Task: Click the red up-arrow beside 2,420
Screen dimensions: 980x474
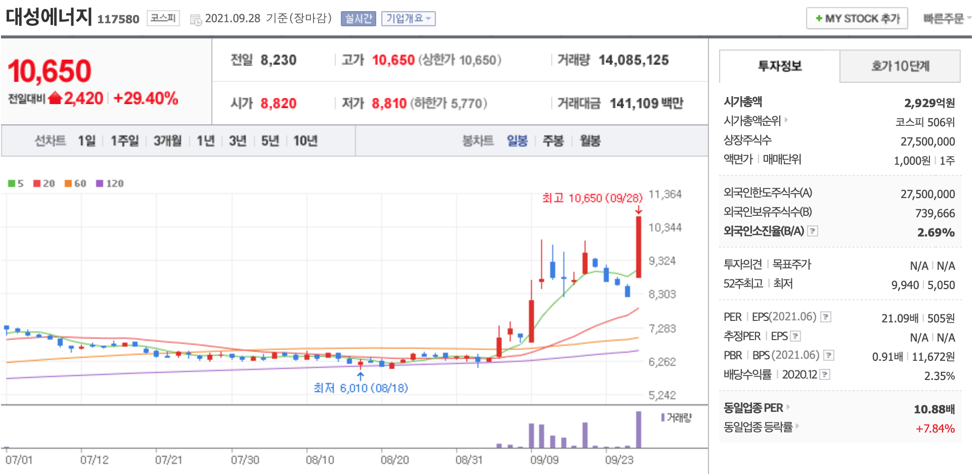Action: point(55,98)
